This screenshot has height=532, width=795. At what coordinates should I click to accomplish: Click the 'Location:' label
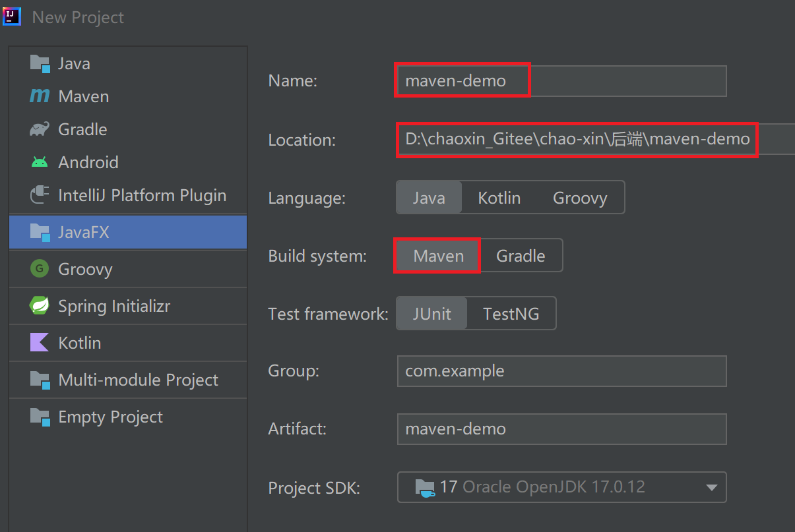click(x=302, y=140)
